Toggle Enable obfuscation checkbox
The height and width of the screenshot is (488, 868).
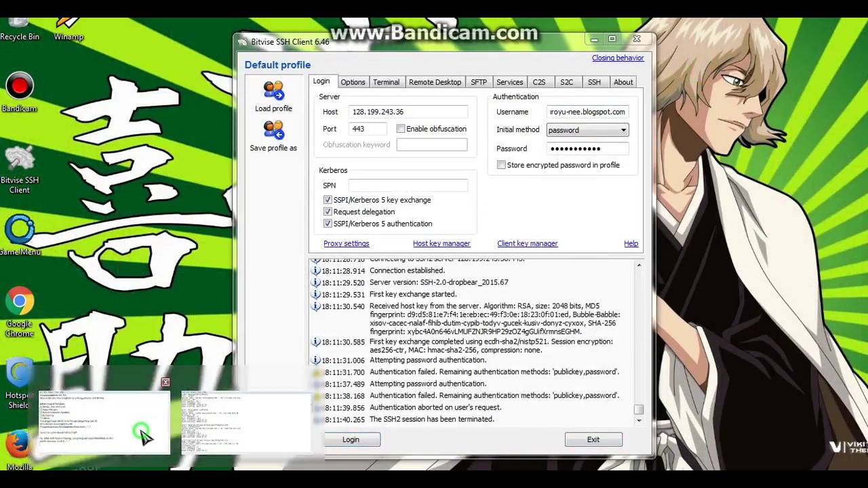click(x=401, y=129)
